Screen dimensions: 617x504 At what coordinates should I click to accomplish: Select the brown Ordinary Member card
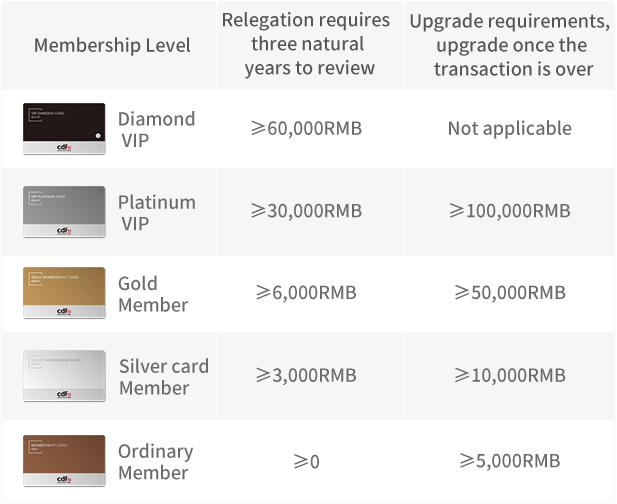[64, 461]
